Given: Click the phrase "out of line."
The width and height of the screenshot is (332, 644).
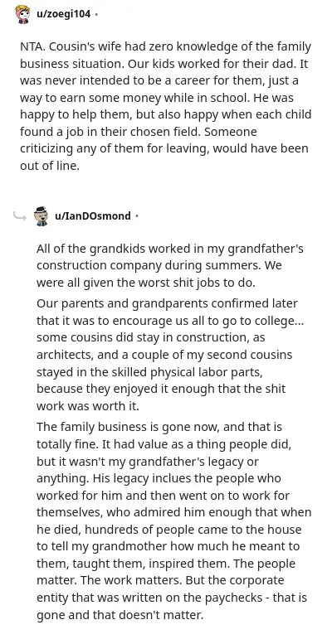Looking at the screenshot, I should pyautogui.click(x=49, y=166).
